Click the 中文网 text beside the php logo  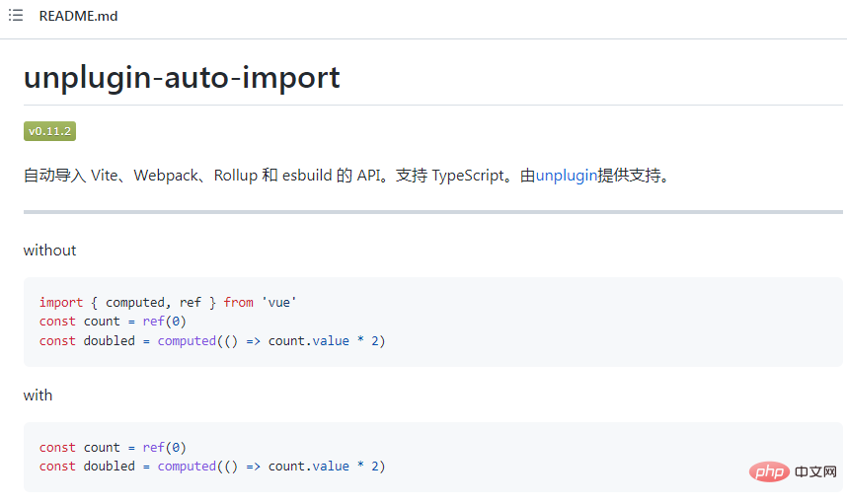tap(814, 473)
